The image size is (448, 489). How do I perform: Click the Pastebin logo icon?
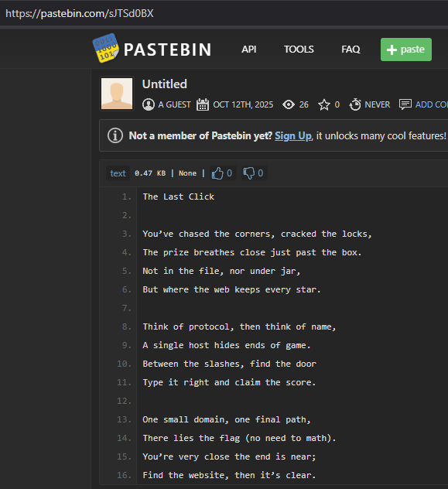pyautogui.click(x=106, y=48)
